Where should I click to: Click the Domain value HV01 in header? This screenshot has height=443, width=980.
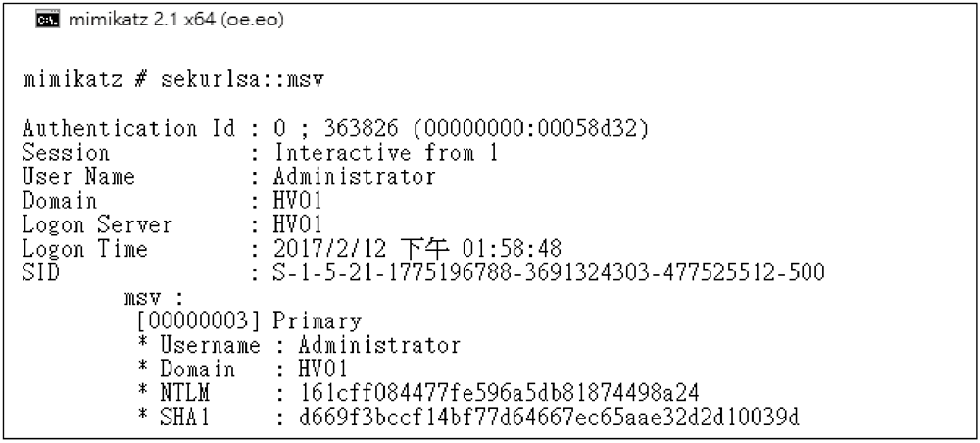coord(298,201)
